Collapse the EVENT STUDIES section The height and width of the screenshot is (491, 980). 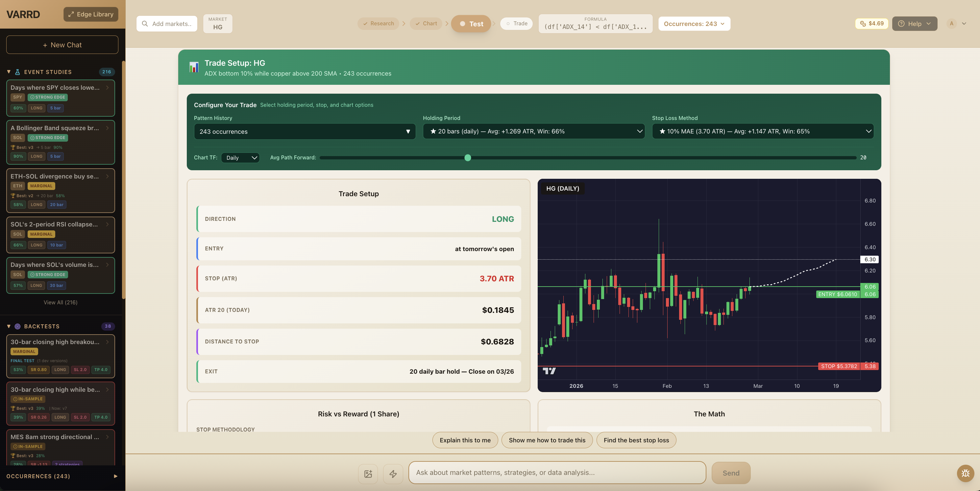(x=8, y=72)
